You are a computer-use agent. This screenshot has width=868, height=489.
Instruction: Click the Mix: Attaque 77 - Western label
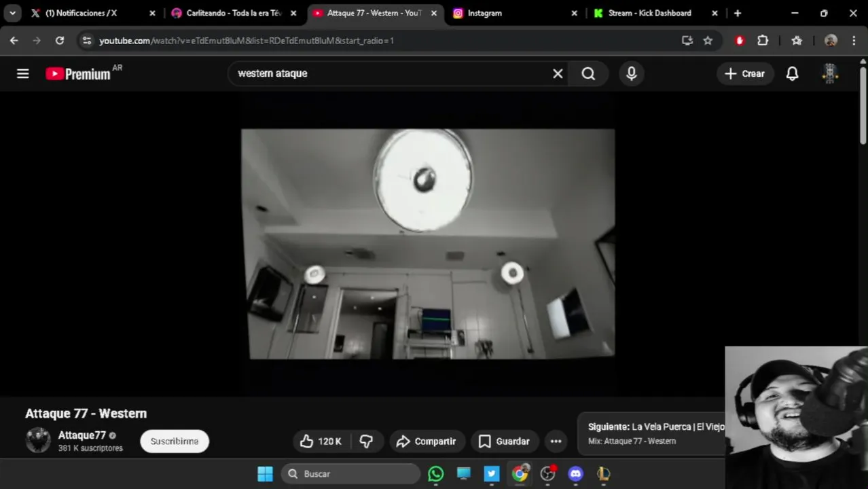click(x=632, y=441)
